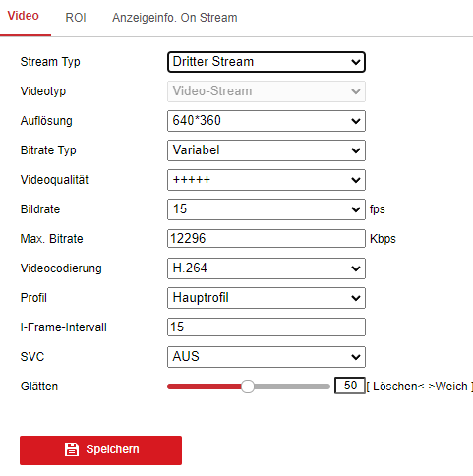Click the red portion of Glätten slider track

[x=205, y=387]
